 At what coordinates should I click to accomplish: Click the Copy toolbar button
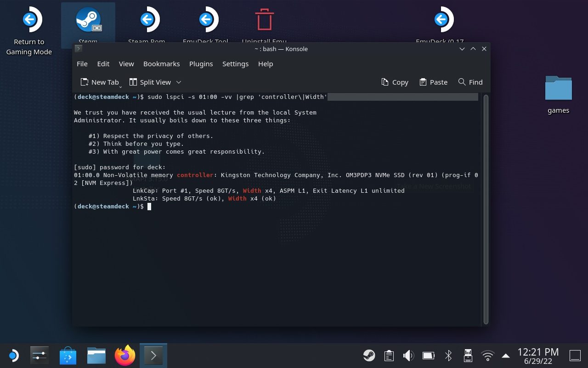[395, 82]
